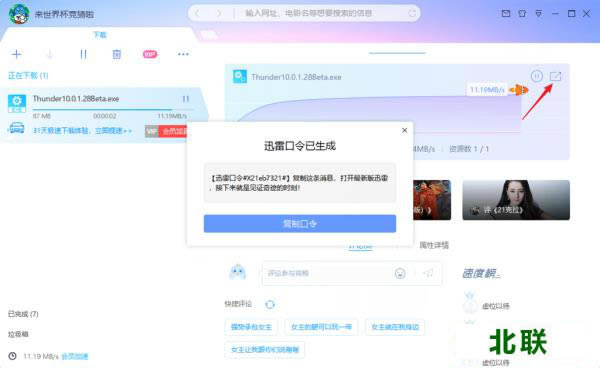
Task: Close the 迅雷口令已生成 dialog
Action: 404,130
